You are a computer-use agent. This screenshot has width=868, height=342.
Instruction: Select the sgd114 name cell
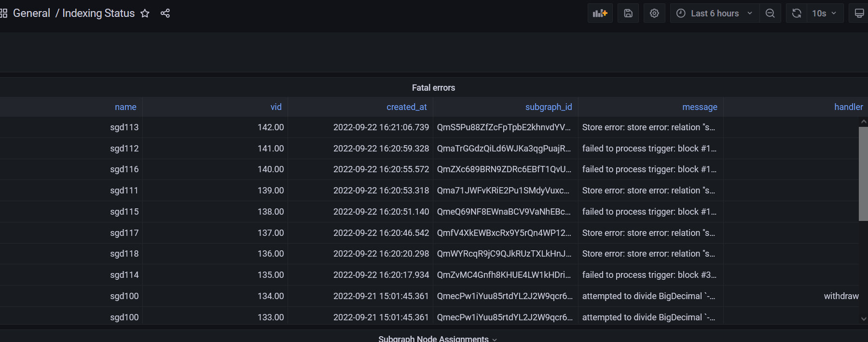124,275
